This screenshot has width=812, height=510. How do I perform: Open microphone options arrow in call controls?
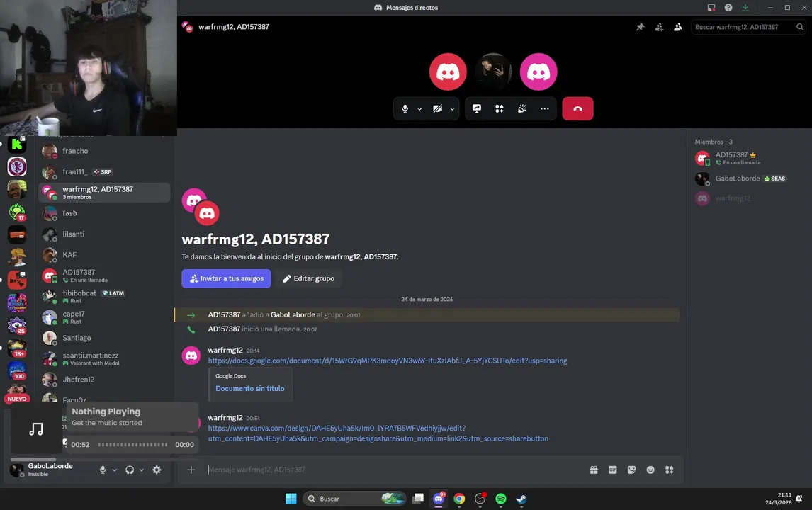click(419, 109)
